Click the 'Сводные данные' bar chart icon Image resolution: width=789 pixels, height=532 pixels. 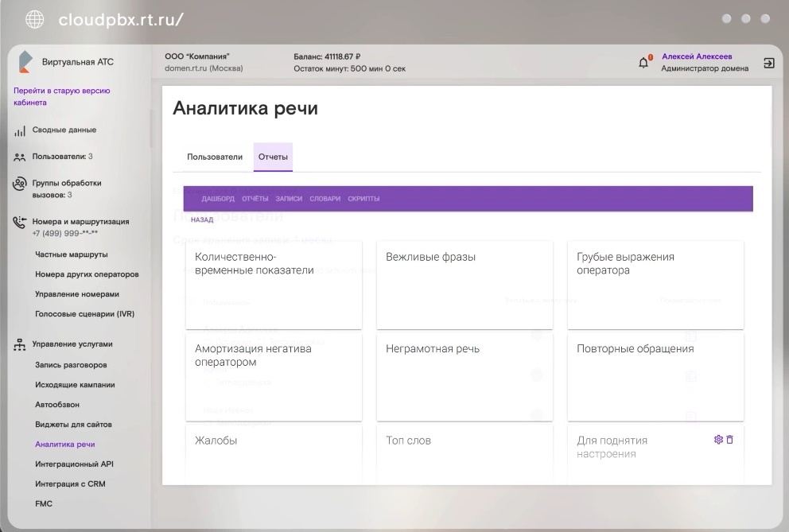coord(20,131)
